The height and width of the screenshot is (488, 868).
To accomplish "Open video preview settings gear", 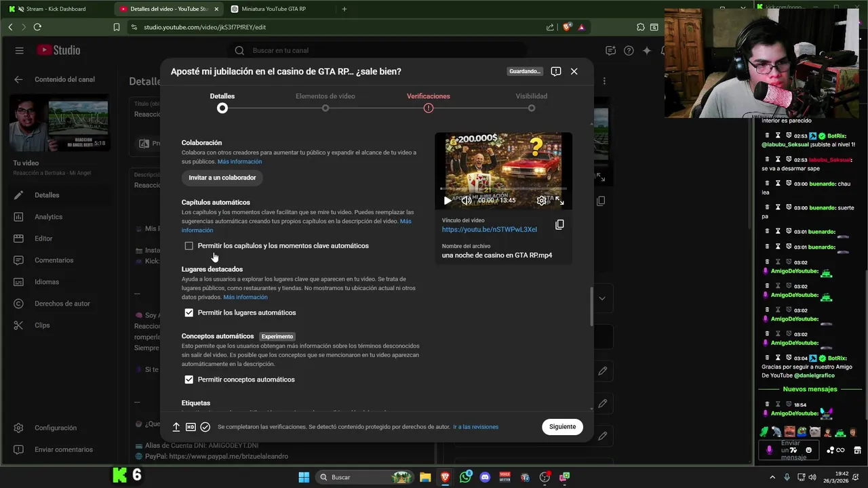I will click(x=541, y=201).
